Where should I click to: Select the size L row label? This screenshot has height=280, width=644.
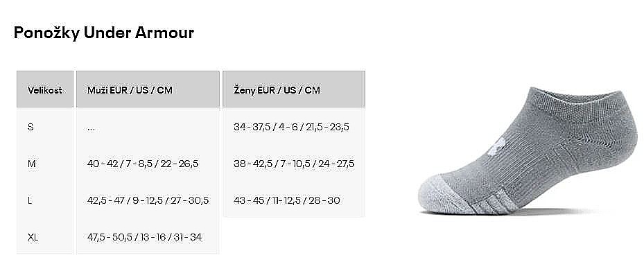[30, 200]
